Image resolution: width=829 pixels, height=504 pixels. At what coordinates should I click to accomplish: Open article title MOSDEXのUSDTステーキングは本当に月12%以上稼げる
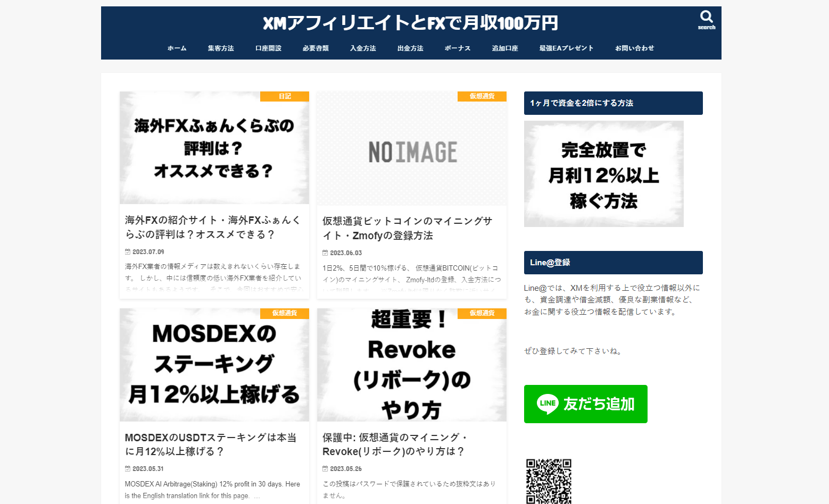coord(211,444)
